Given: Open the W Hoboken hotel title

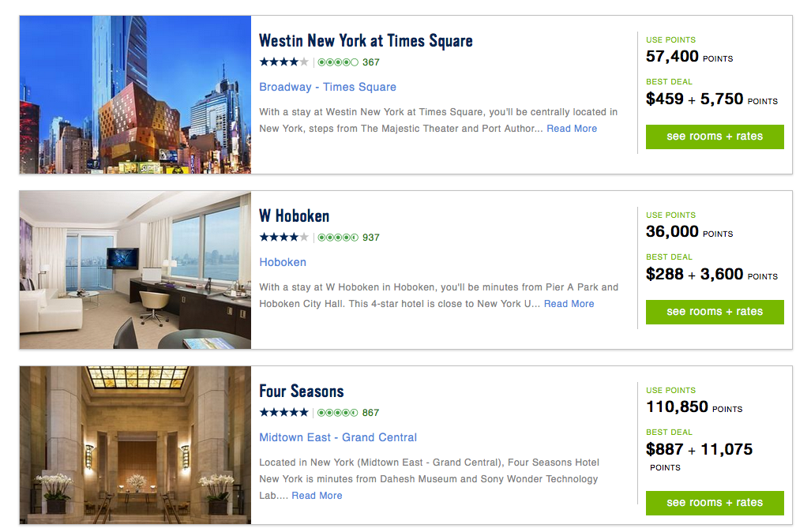Looking at the screenshot, I should pyautogui.click(x=294, y=215).
